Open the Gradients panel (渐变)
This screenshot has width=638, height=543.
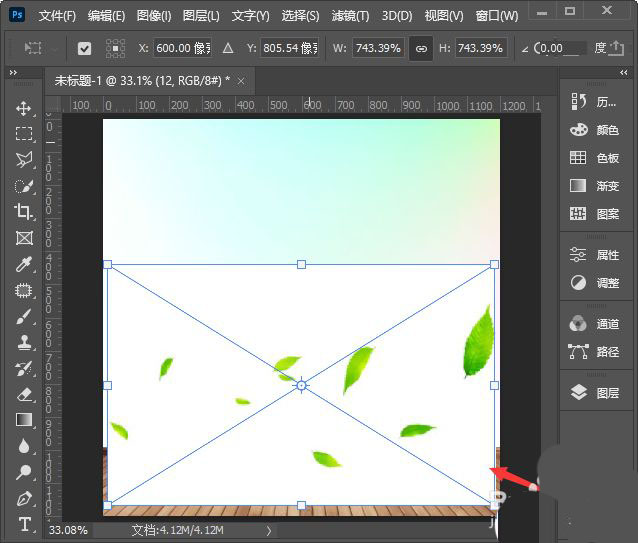click(x=594, y=186)
